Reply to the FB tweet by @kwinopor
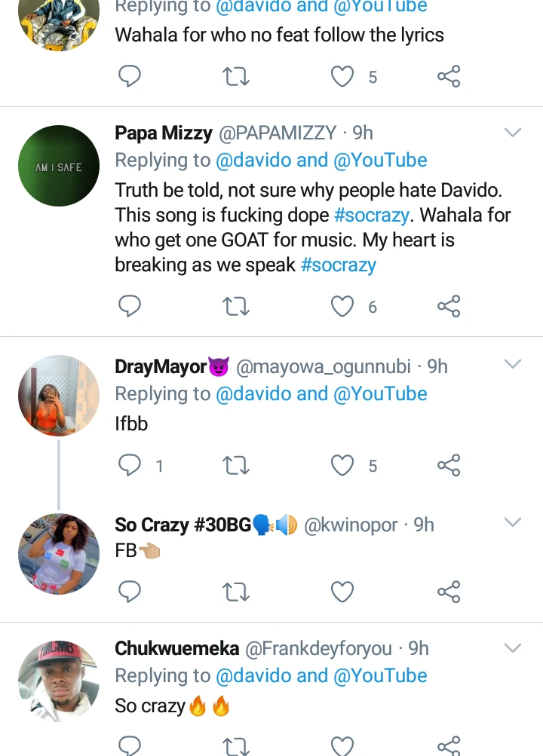Screen dimensions: 543x756 point(130,592)
